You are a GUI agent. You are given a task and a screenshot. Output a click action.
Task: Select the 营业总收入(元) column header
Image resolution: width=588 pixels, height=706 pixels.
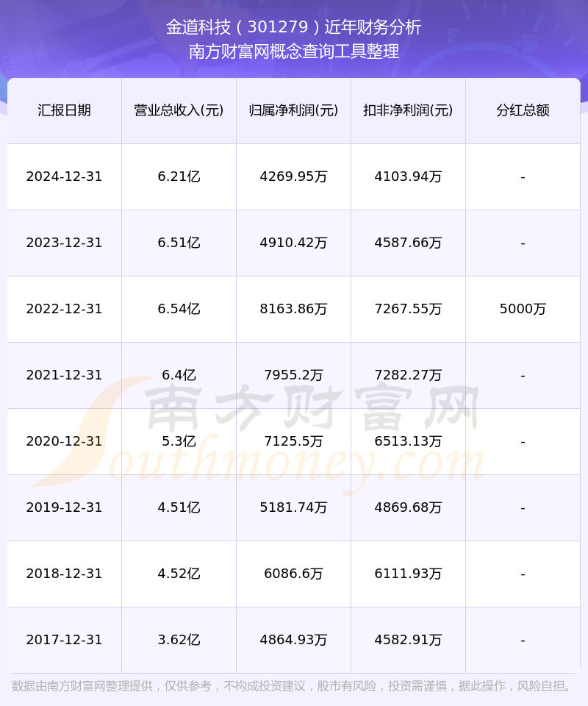(179, 110)
